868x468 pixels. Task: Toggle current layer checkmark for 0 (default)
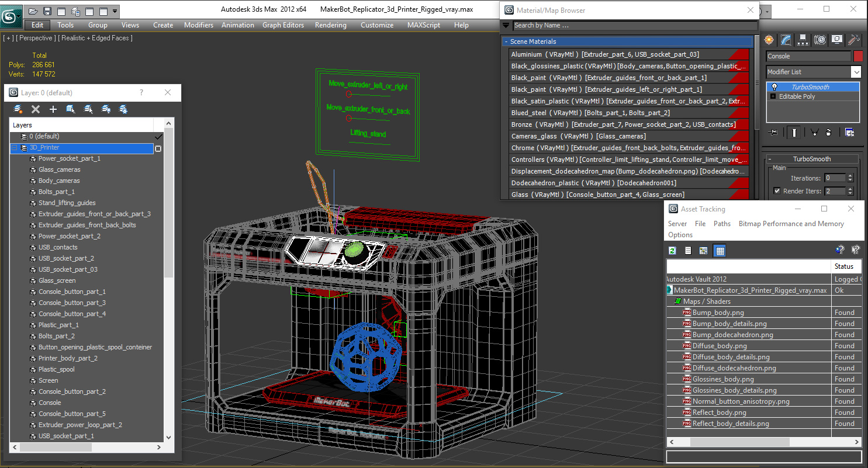coord(158,136)
